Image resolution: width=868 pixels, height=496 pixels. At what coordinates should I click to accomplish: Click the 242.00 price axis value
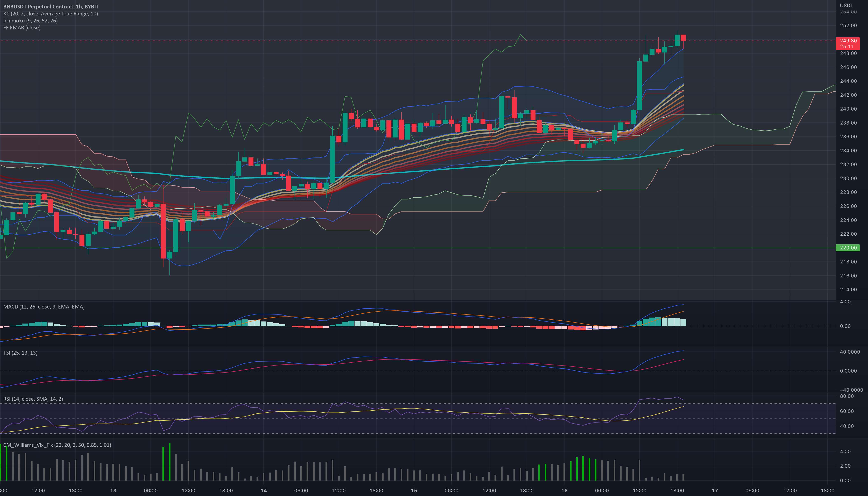(848, 95)
